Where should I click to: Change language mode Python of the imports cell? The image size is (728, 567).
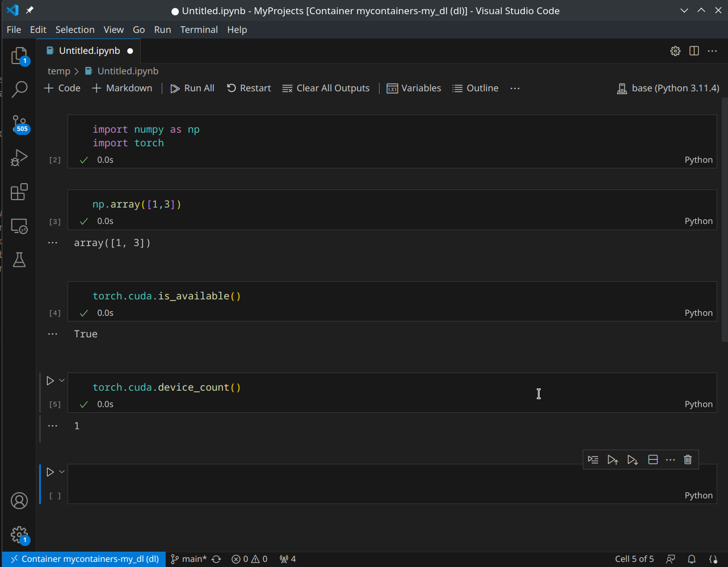(x=698, y=160)
